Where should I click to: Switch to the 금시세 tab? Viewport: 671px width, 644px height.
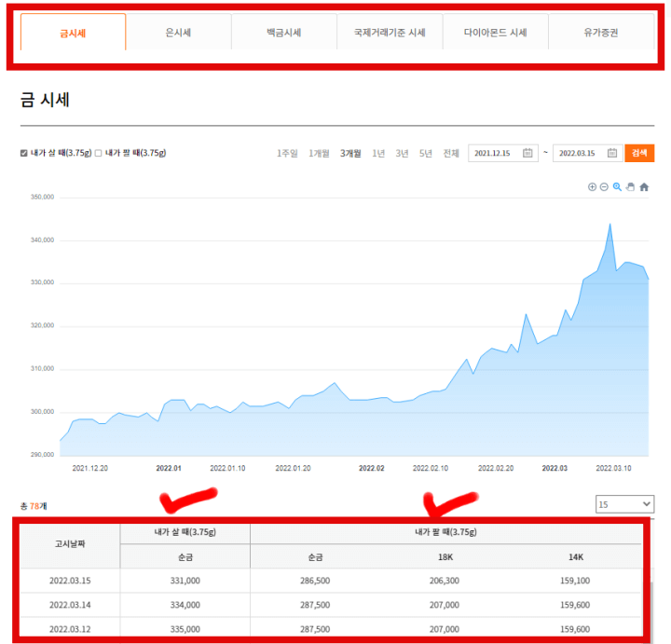point(74,33)
